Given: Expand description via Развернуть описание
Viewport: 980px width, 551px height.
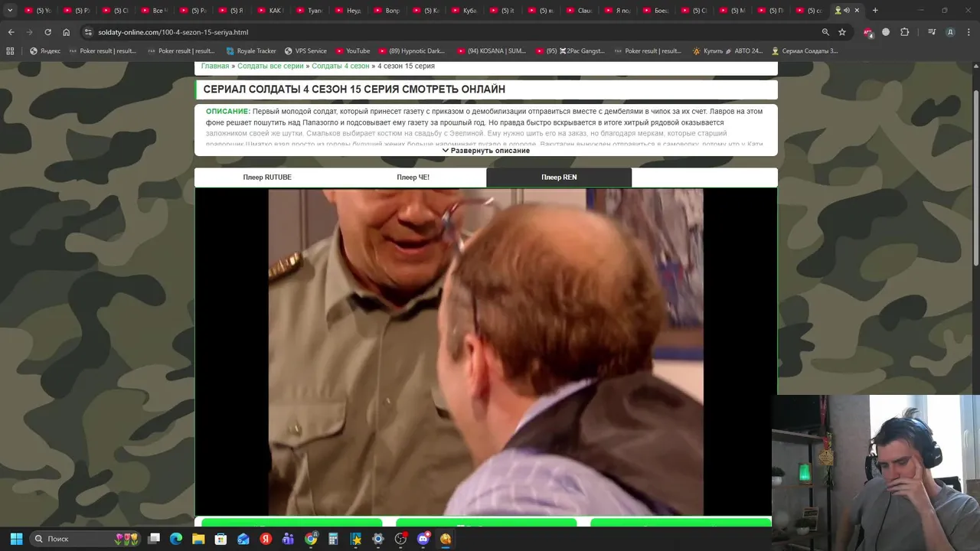Looking at the screenshot, I should tap(486, 151).
